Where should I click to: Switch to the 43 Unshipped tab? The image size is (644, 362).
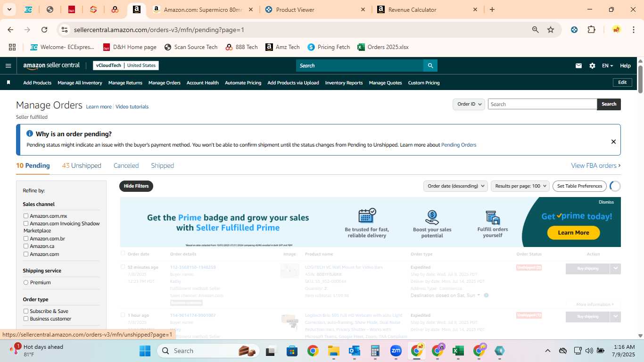tap(82, 165)
